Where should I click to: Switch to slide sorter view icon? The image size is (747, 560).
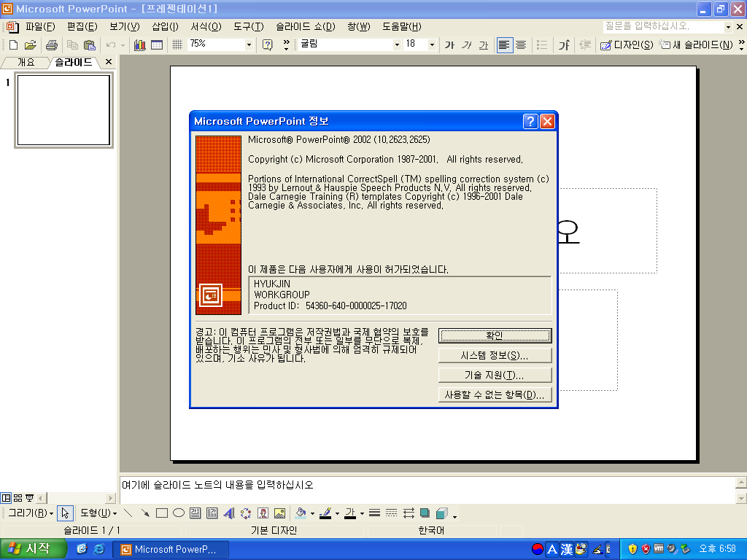18,498
